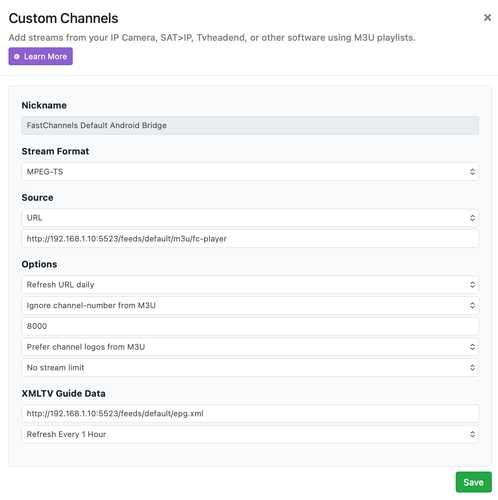
Task: Open the Refresh URL daily dropdown
Action: coord(250,285)
